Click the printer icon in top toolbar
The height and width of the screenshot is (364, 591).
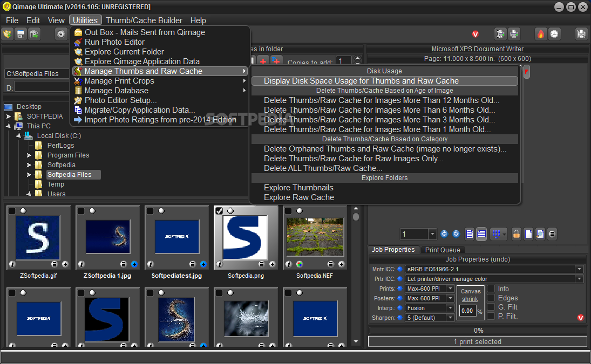click(514, 35)
